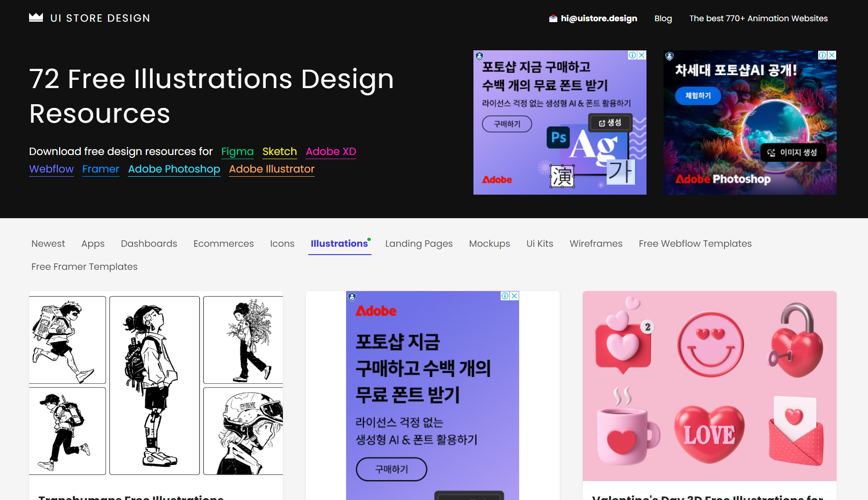Switch to the Dashboards tab
868x500 pixels.
point(149,244)
